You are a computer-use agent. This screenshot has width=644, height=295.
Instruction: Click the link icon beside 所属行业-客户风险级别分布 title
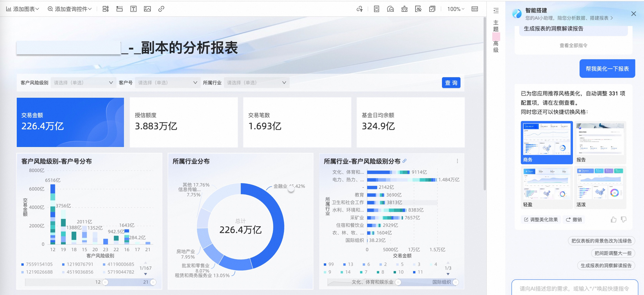pos(404,161)
